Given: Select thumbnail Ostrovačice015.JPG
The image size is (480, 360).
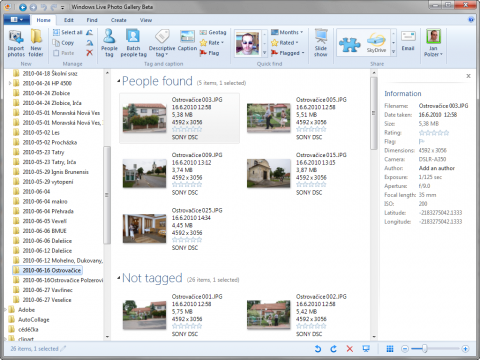Looking at the screenshot, I should click(x=269, y=173).
